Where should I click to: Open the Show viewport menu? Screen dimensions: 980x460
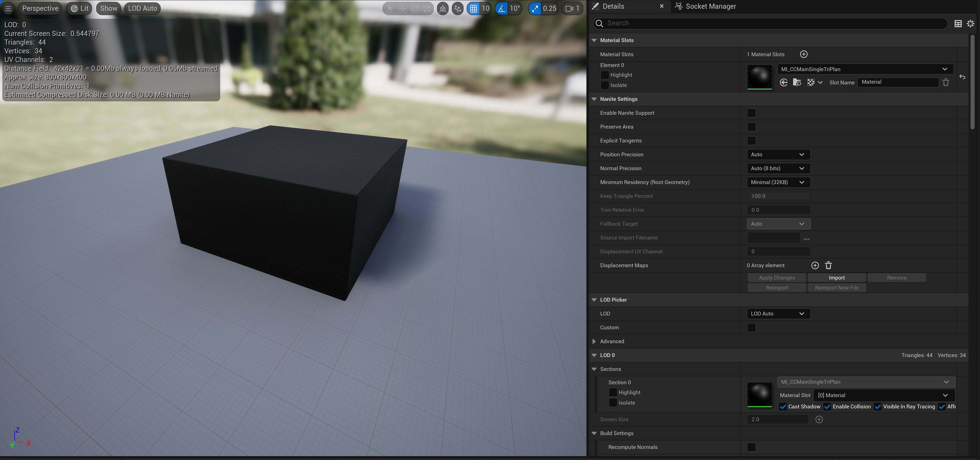coord(108,8)
